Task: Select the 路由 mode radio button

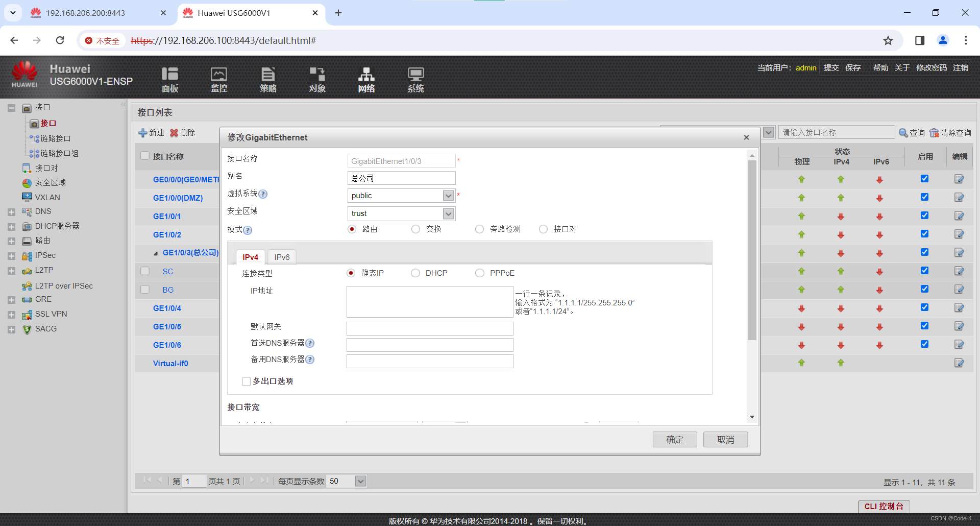Action: click(x=352, y=229)
